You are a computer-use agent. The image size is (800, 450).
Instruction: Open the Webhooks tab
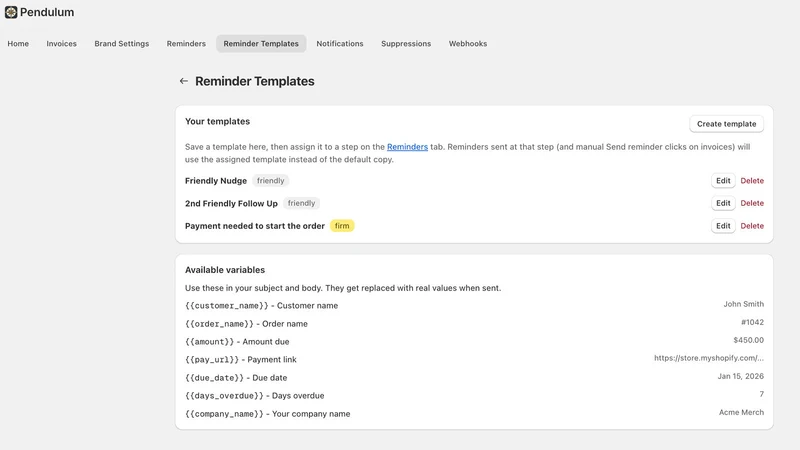coord(468,44)
